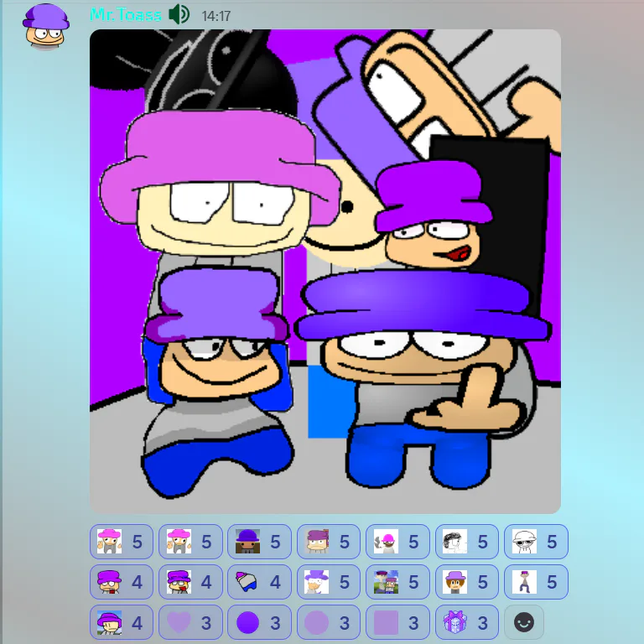This screenshot has height=644, width=644.
Task: Toggle white outline hat character reaction
Action: pyautogui.click(x=536, y=542)
